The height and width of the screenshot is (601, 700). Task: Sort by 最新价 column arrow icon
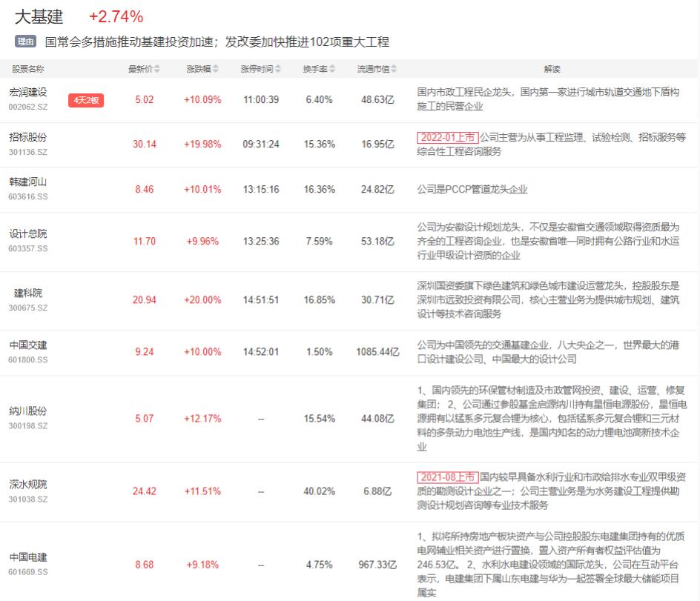tap(156, 69)
